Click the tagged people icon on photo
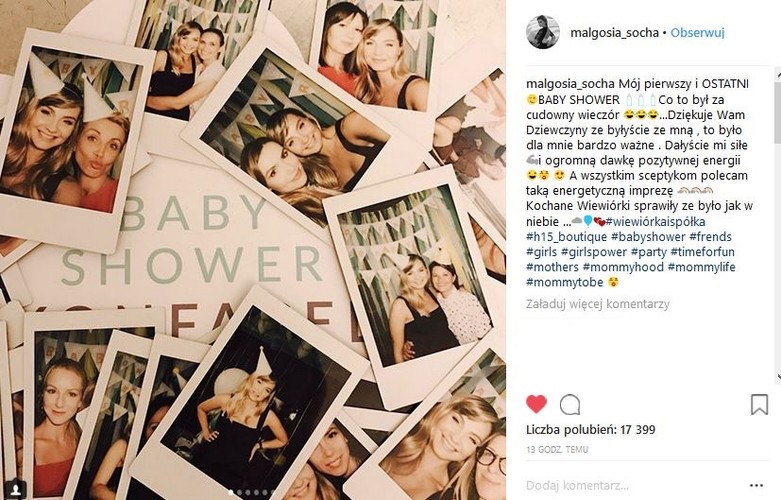 point(16,489)
